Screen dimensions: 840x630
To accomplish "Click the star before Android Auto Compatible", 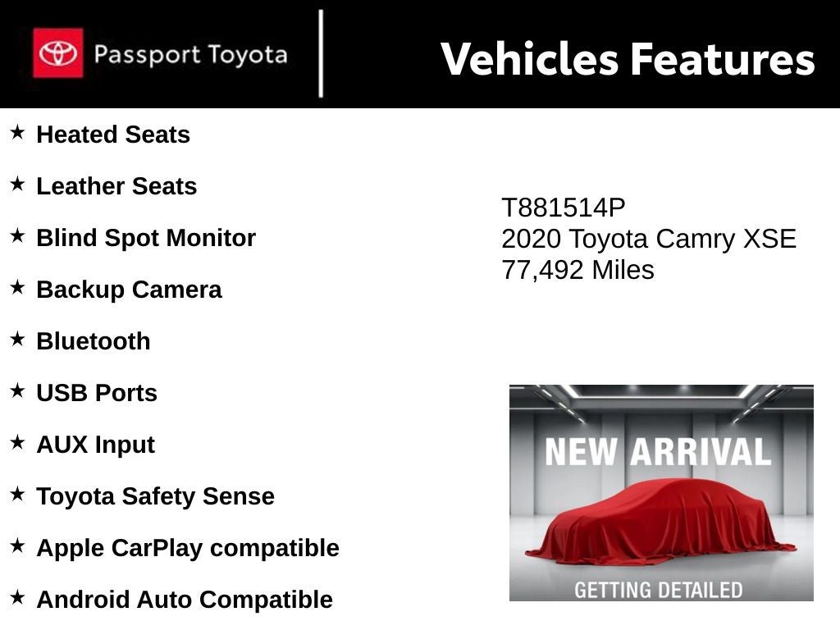I will 17,597.
